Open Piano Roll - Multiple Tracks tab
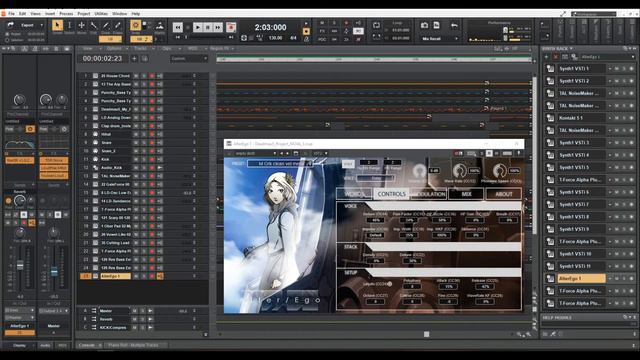640x360 pixels. click(133, 345)
